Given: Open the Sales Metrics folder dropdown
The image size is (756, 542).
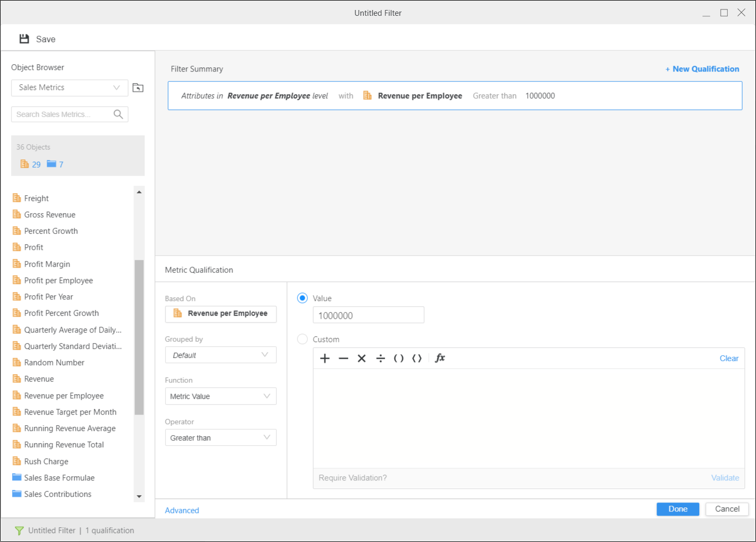Looking at the screenshot, I should (x=69, y=88).
